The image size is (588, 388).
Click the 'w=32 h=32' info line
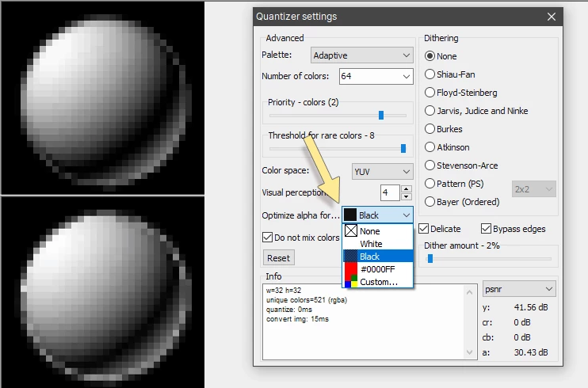284,290
